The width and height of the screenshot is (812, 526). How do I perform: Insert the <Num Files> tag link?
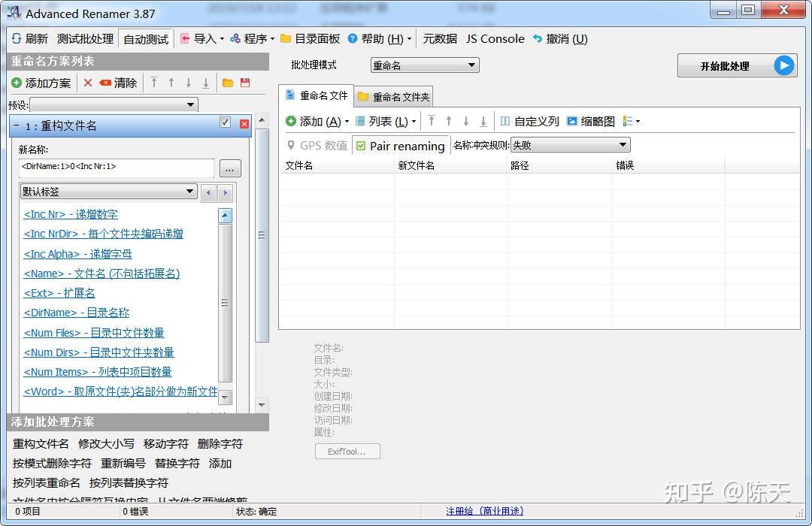click(x=94, y=332)
